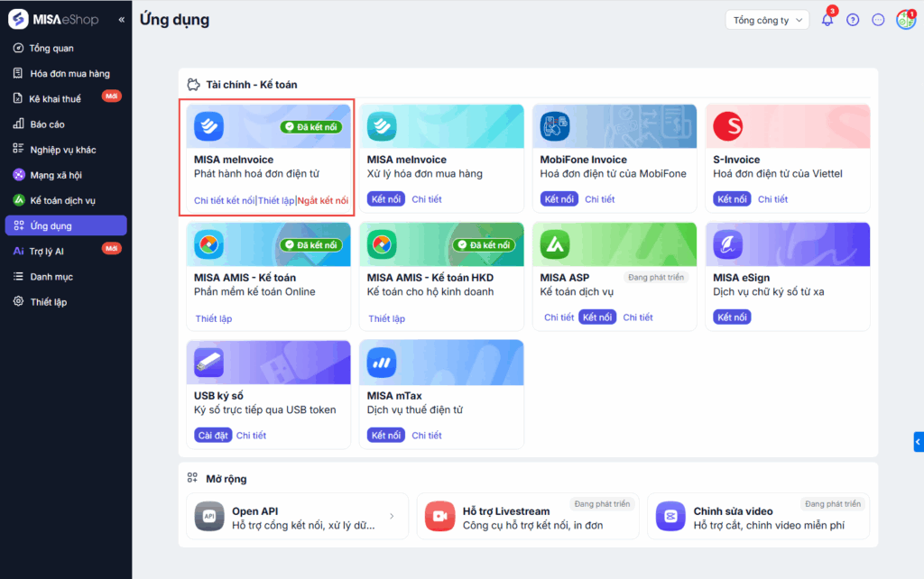This screenshot has width=924, height=579.
Task: Click the MISA eSign feather icon
Action: [728, 244]
